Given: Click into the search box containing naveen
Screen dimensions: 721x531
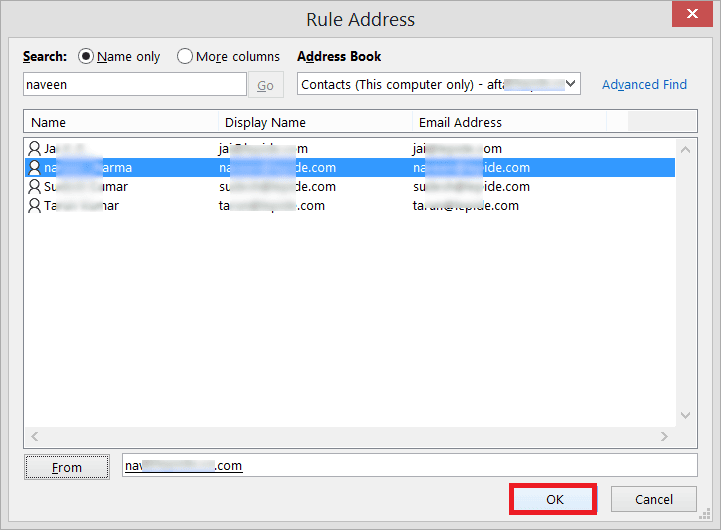Looking at the screenshot, I should (134, 86).
